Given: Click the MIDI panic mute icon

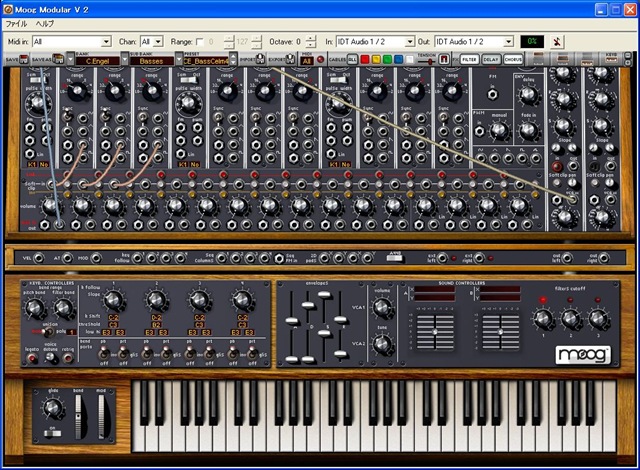Looking at the screenshot, I should coord(557,42).
